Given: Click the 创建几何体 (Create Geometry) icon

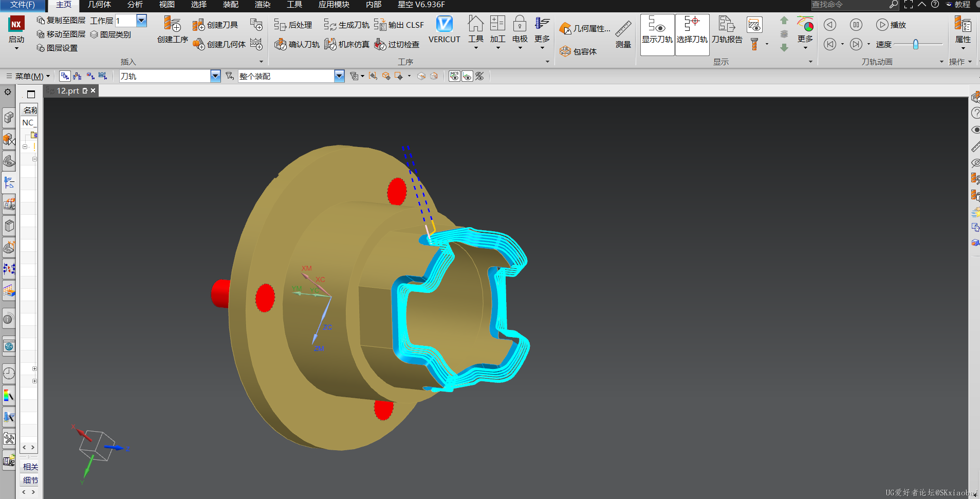Looking at the screenshot, I should pyautogui.click(x=199, y=44).
